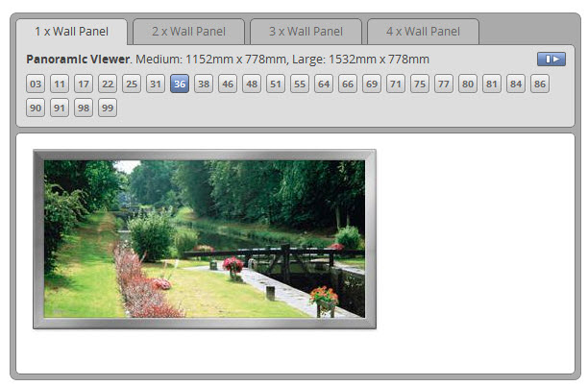View image number 55
Viewport: 588px width, 386px height.
pyautogui.click(x=300, y=84)
